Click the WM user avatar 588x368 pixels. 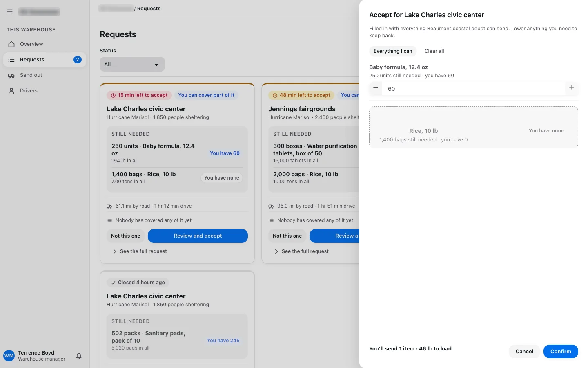point(9,356)
